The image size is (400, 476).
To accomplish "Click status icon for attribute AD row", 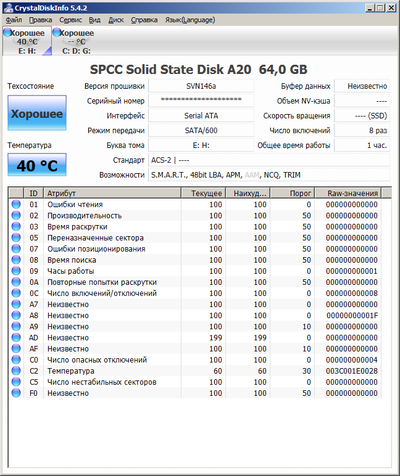I will pyautogui.click(x=16, y=338).
